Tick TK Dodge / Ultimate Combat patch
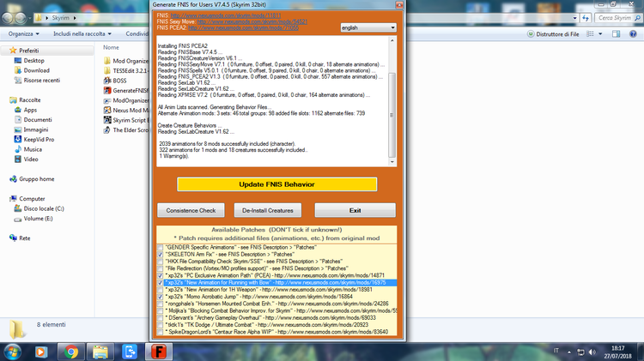Image resolution: width=644 pixels, height=361 pixels. pos(160,325)
